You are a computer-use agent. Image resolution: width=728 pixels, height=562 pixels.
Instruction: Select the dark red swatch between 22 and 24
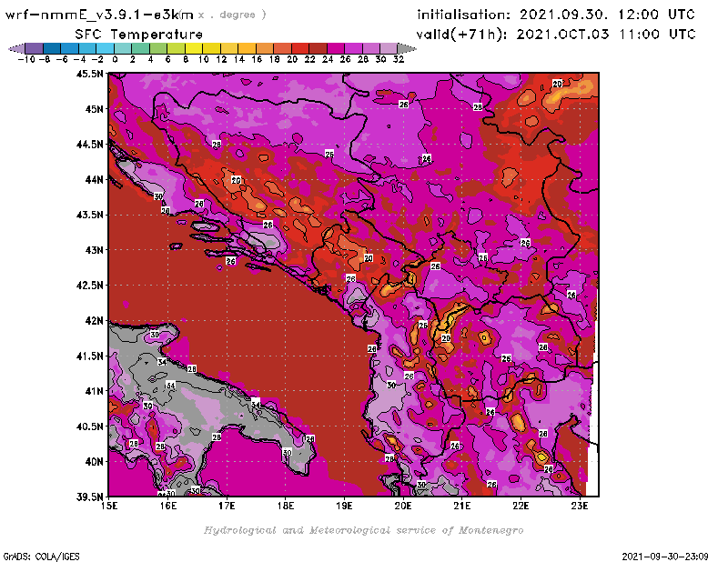tap(318, 49)
